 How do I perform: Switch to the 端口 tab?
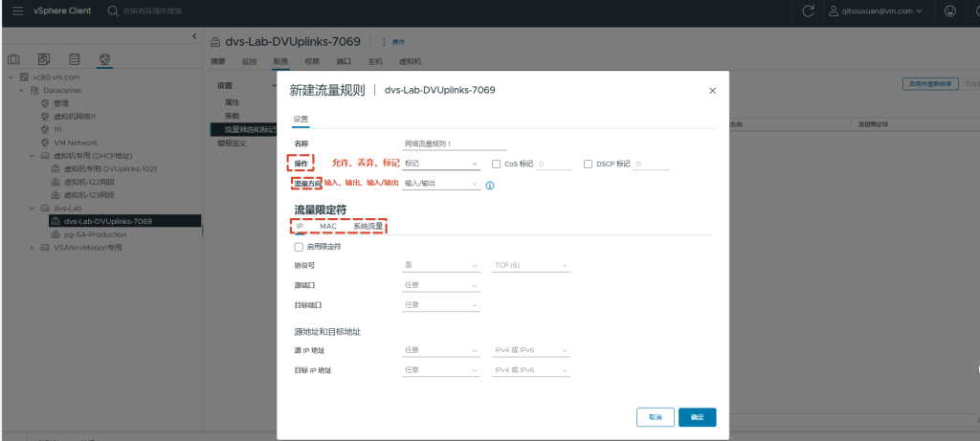[344, 61]
